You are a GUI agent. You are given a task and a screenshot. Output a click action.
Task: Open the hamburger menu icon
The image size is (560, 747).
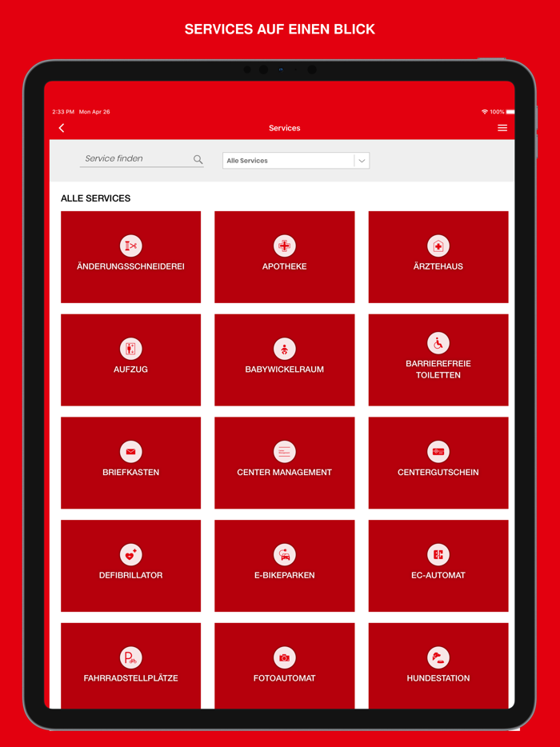(502, 128)
